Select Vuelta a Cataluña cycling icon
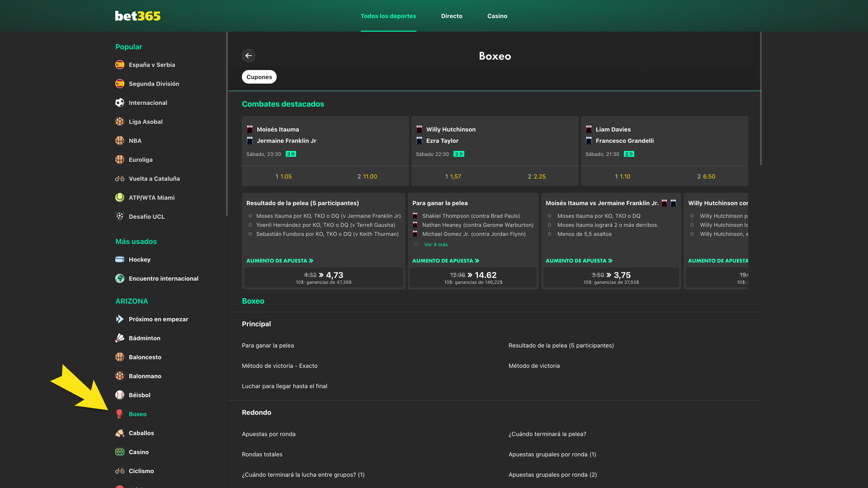Screen dimensions: 868x488 tap(120, 178)
